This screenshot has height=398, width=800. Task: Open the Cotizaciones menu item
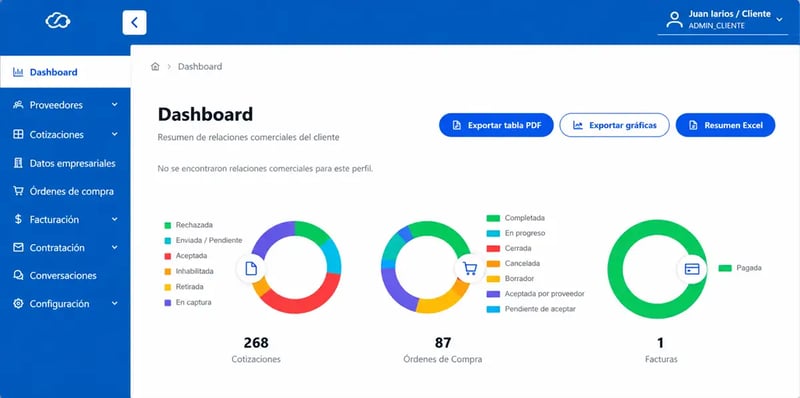65,135
